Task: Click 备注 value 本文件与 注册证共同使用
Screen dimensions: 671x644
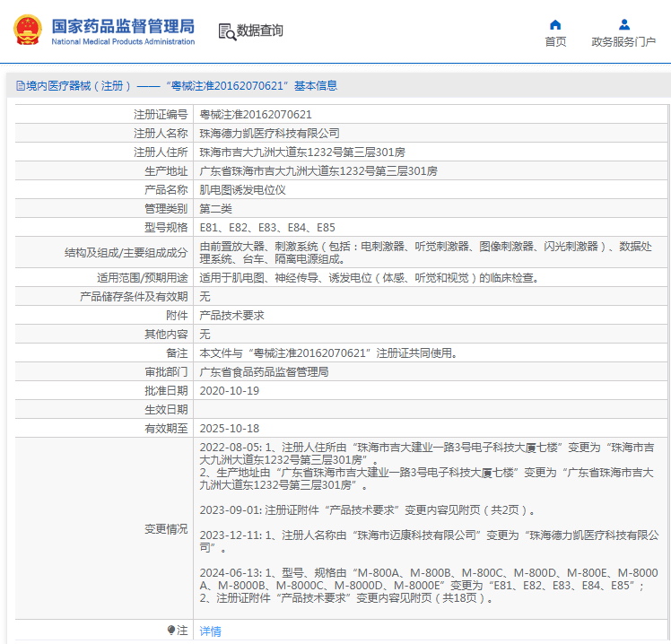Action: [x=328, y=353]
